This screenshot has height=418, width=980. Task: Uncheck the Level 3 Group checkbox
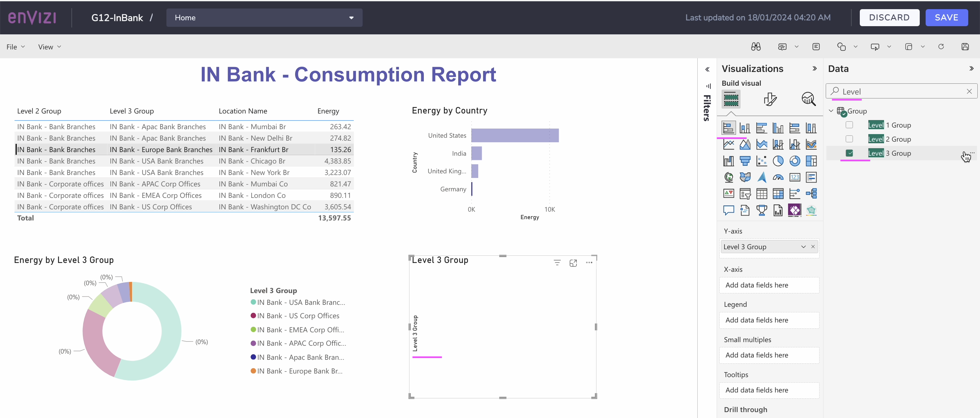pos(850,153)
